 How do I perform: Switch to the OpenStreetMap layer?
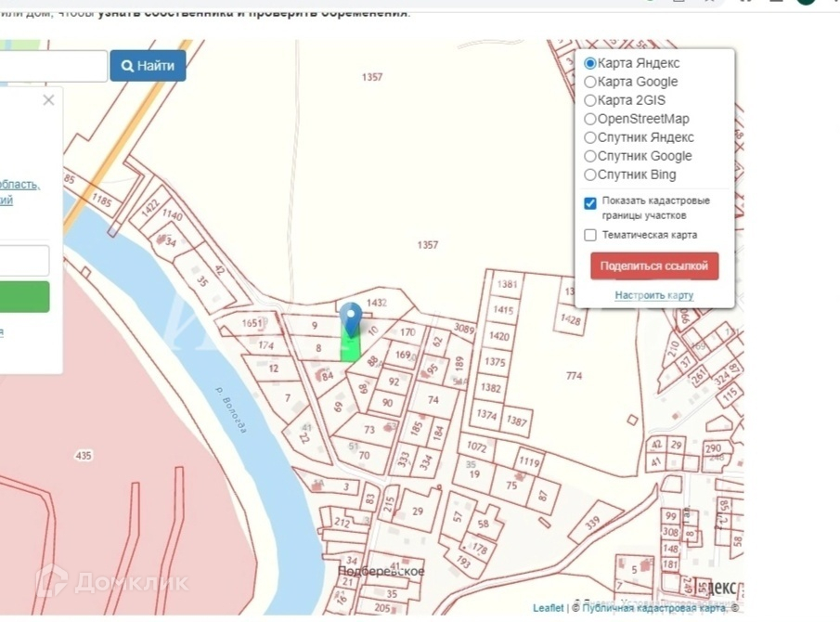tap(589, 119)
